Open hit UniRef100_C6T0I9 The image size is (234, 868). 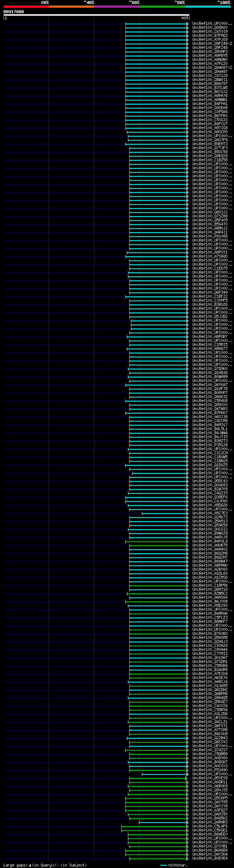(x=210, y=31)
